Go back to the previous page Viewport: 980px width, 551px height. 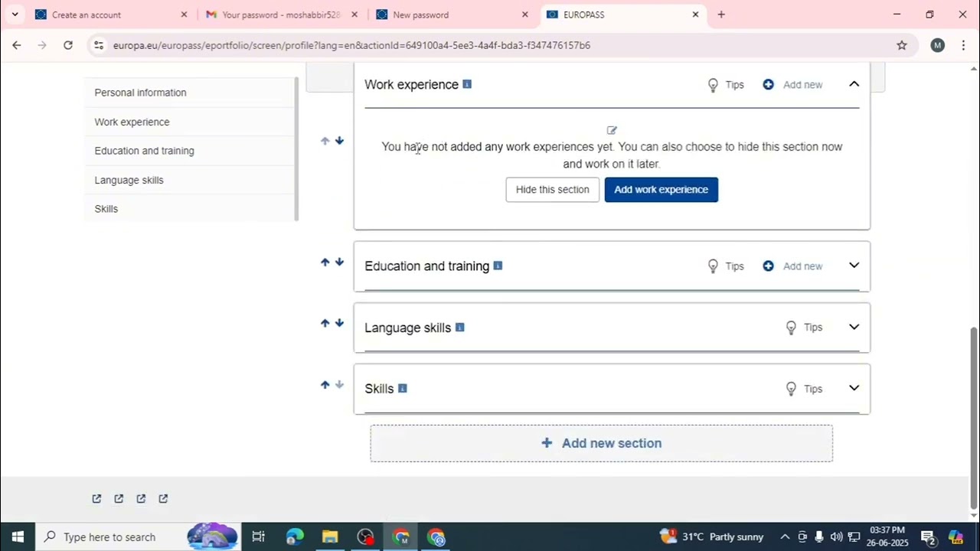(x=17, y=45)
